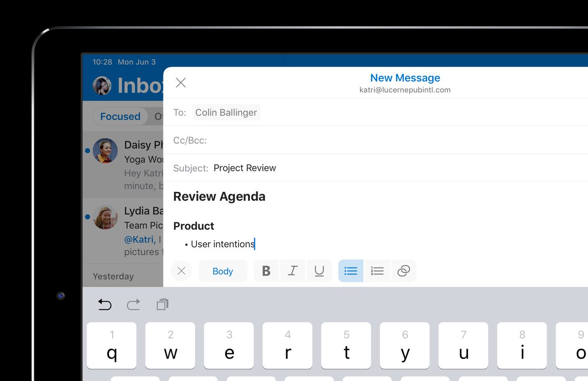Image resolution: width=588 pixels, height=381 pixels.
Task: Open Daisy's Yoga email in the inbox
Action: (123, 165)
